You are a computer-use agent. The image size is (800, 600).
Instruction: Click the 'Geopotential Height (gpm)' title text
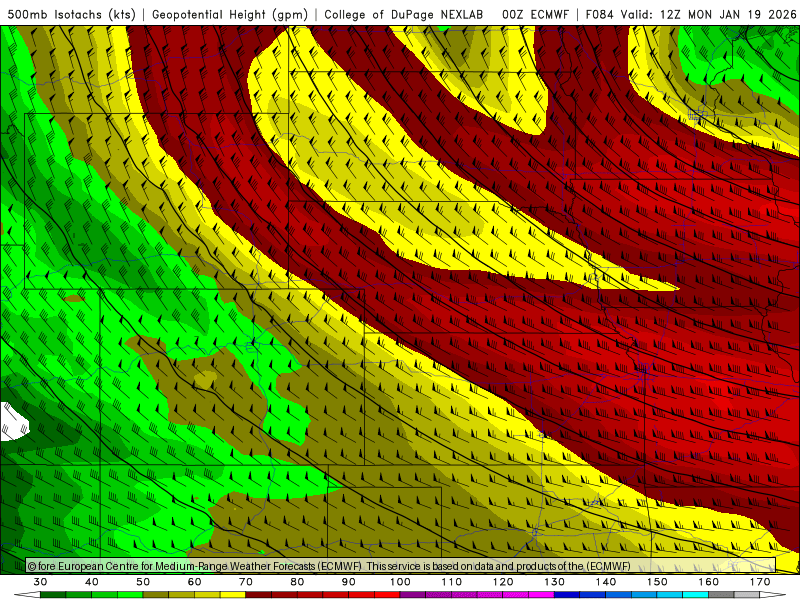(x=230, y=15)
